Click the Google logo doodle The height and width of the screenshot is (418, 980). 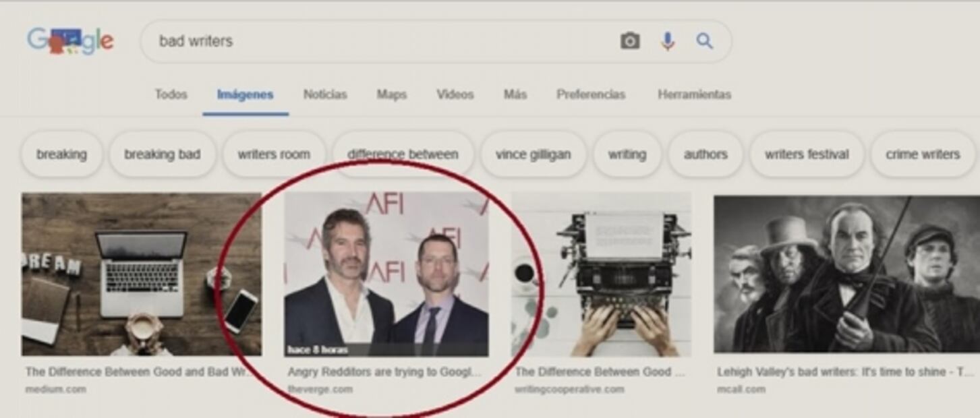point(70,41)
